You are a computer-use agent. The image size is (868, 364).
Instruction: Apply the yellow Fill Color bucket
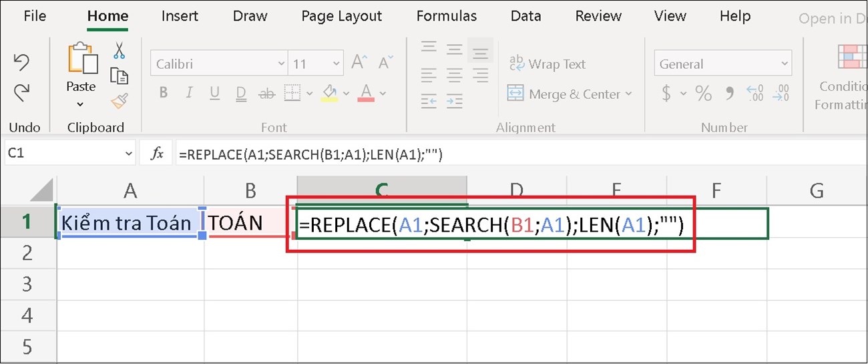click(x=329, y=92)
